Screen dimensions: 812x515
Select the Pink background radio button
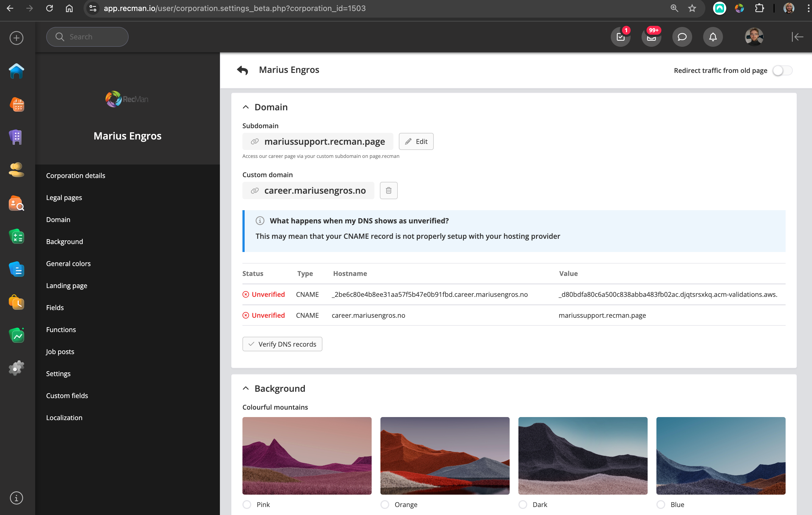click(x=247, y=504)
